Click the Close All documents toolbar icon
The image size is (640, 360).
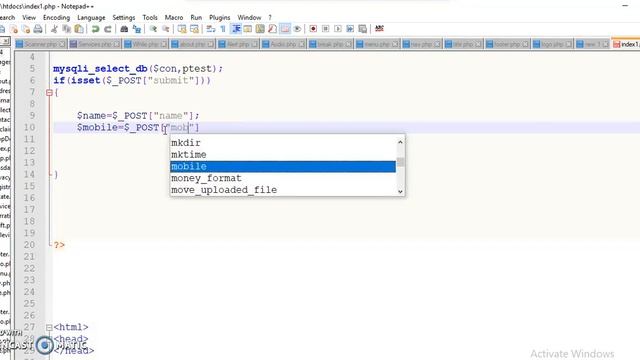click(x=26, y=29)
